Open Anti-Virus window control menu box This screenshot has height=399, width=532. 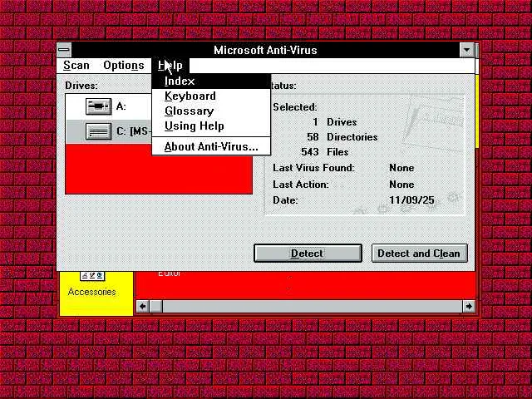click(64, 50)
